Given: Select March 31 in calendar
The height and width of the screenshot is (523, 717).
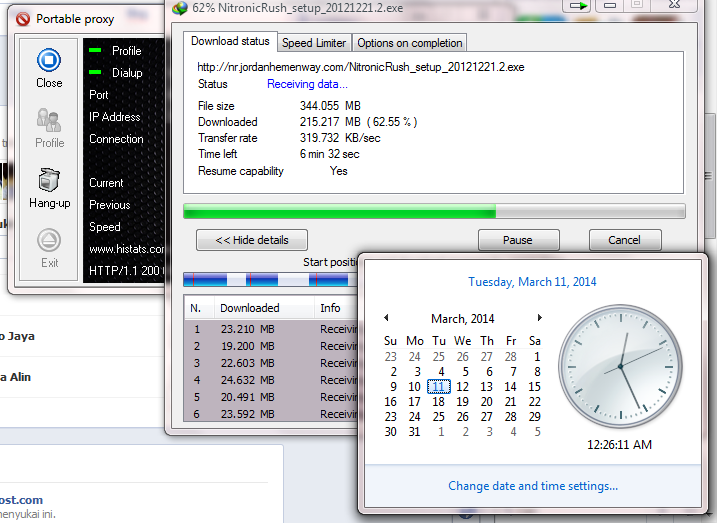Looking at the screenshot, I should (x=414, y=432).
